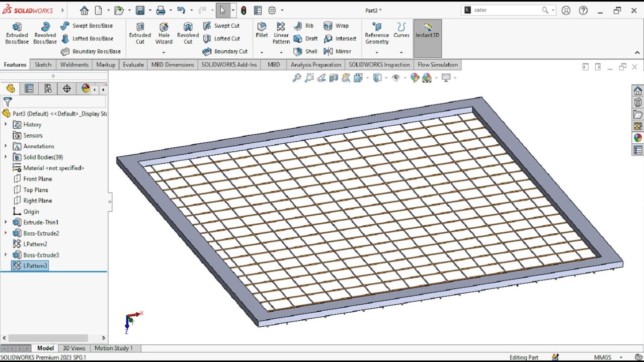Choose the Boundary Boss/Base tool
644x362 pixels.
[91, 51]
